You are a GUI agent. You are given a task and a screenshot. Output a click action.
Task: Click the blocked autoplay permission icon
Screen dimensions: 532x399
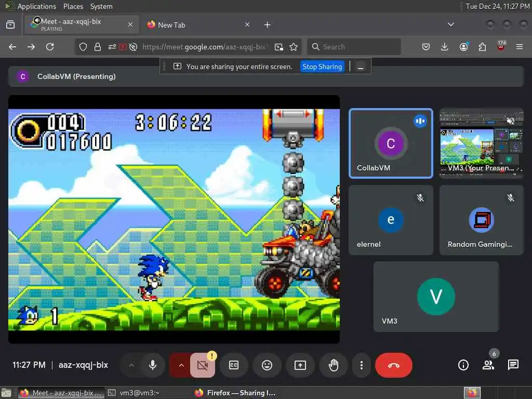coord(133,47)
